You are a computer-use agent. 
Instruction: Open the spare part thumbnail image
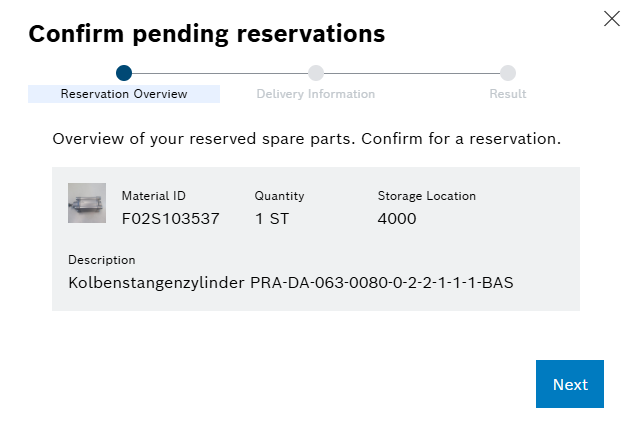pos(87,203)
